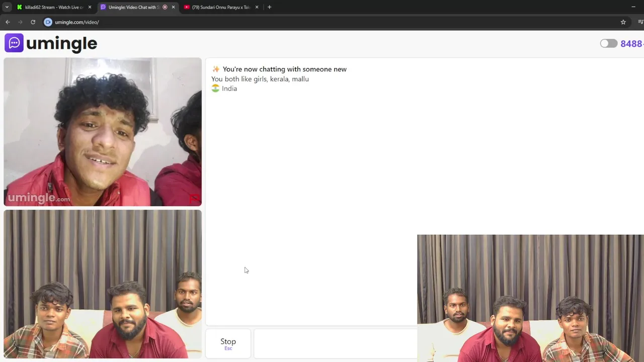
Task: Click the stranger's video feed
Action: click(x=103, y=132)
